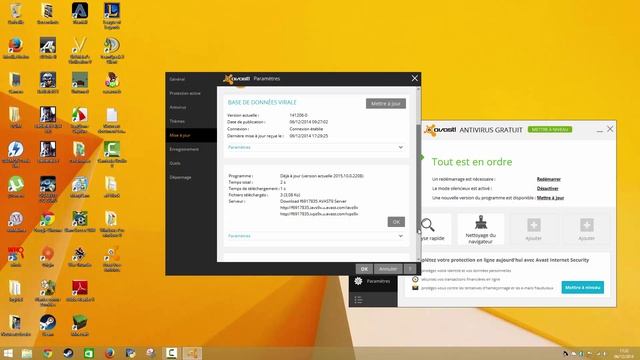Select the Avast taskbar button
640x360 pixels.
(192, 353)
